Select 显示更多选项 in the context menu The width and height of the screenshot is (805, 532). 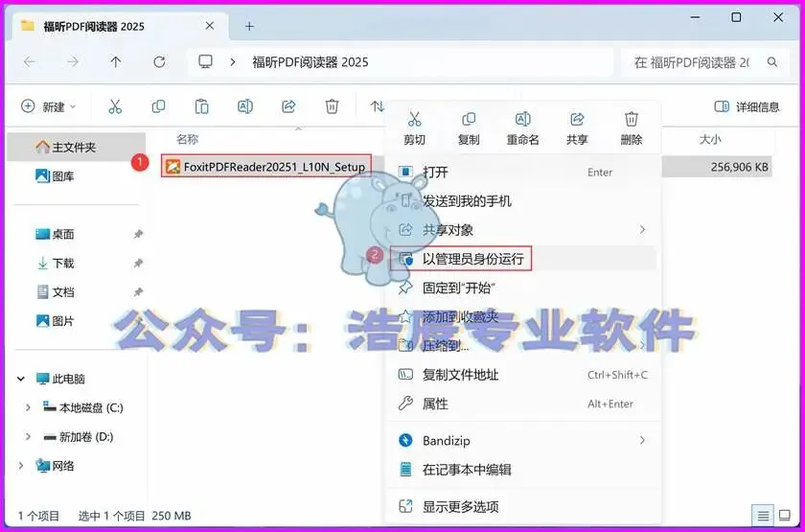(522, 507)
